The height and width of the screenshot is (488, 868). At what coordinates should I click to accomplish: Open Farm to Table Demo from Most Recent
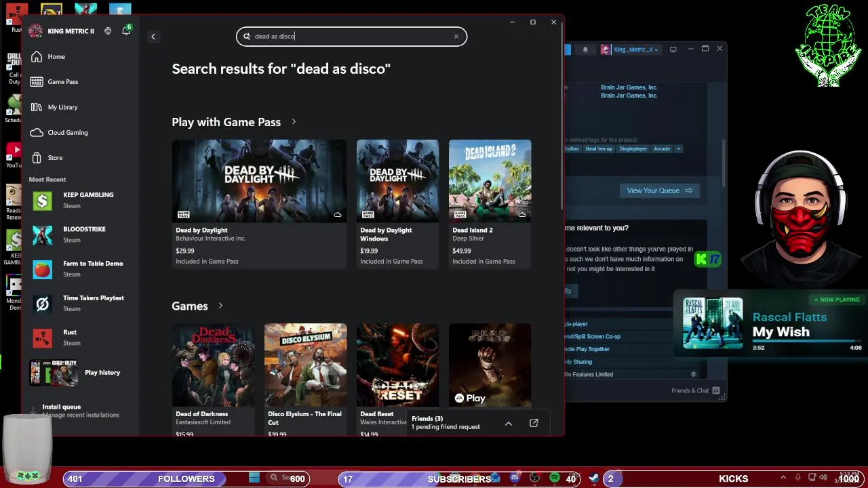[x=81, y=269]
